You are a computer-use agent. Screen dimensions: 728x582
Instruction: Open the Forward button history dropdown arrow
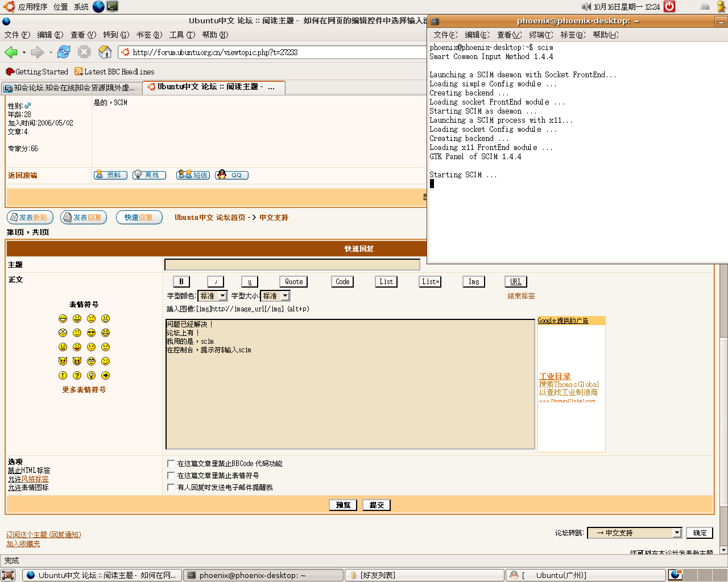point(51,52)
